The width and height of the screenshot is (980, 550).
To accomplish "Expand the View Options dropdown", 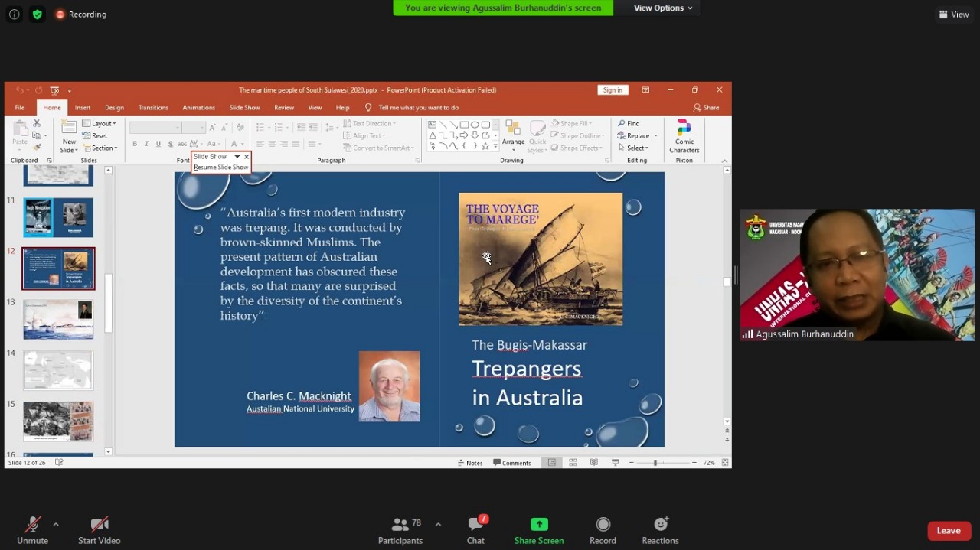I will pos(663,8).
